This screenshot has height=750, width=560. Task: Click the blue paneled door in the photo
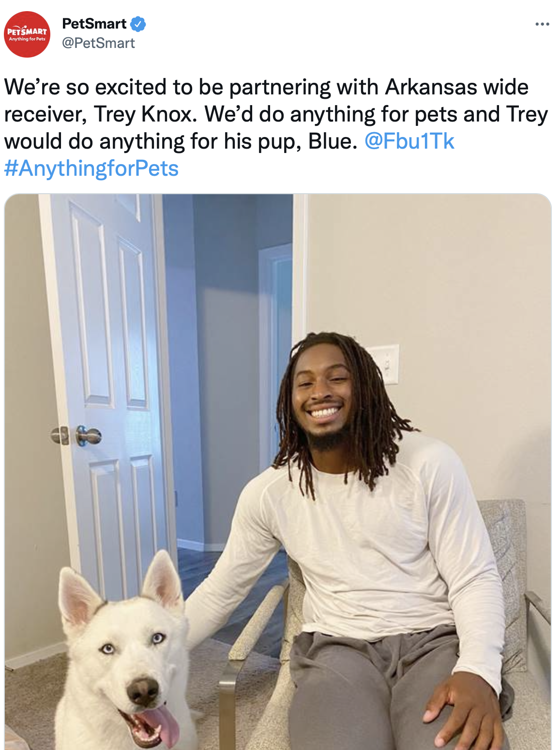pyautogui.click(x=111, y=387)
